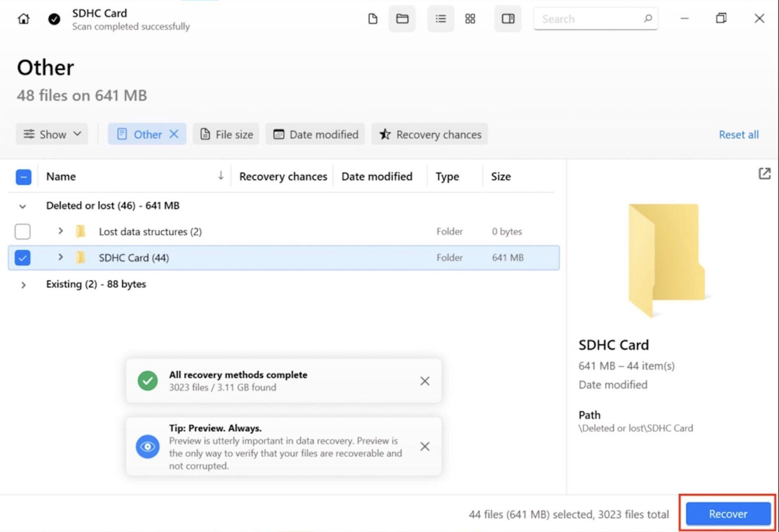Remove the Other filter chip
779x532 pixels.
click(174, 134)
